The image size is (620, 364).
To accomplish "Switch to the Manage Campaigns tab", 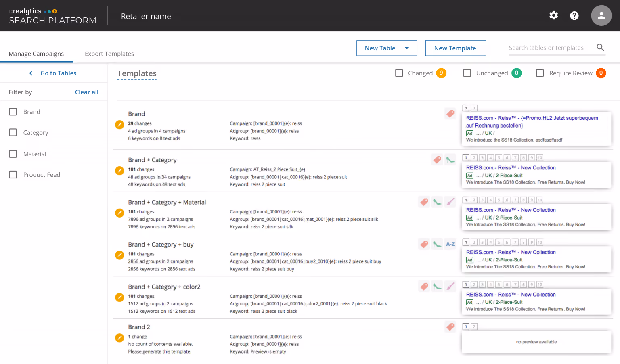I will pyautogui.click(x=36, y=54).
